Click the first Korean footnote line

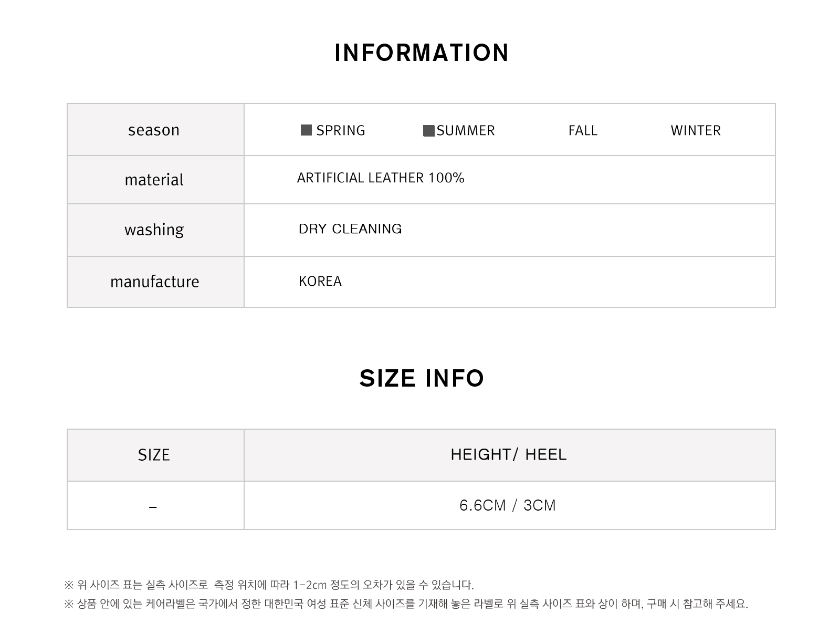tap(269, 585)
